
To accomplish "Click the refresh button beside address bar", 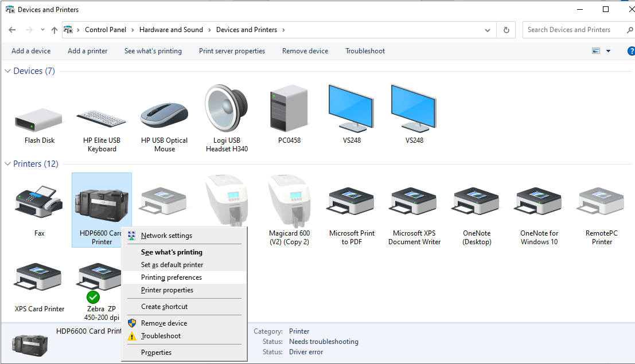I will click(x=506, y=30).
